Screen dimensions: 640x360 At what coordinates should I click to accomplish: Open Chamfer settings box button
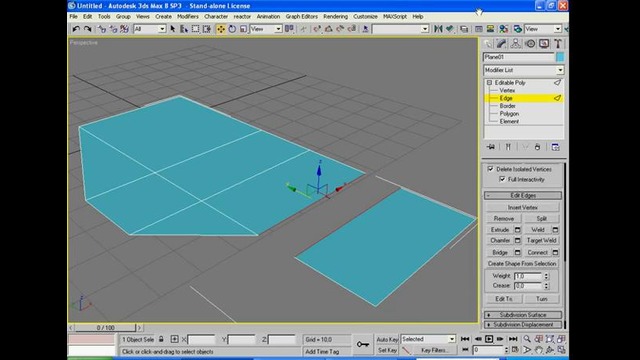coord(517,241)
